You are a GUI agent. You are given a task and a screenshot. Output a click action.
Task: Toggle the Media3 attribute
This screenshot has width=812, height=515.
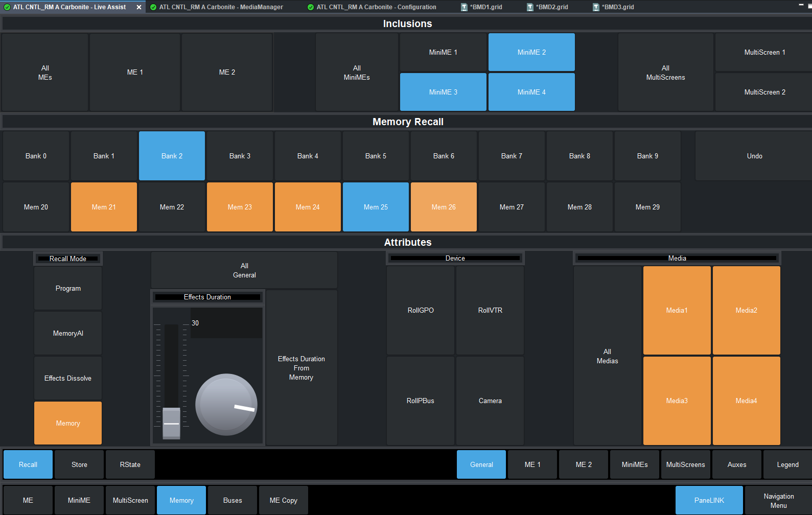677,401
